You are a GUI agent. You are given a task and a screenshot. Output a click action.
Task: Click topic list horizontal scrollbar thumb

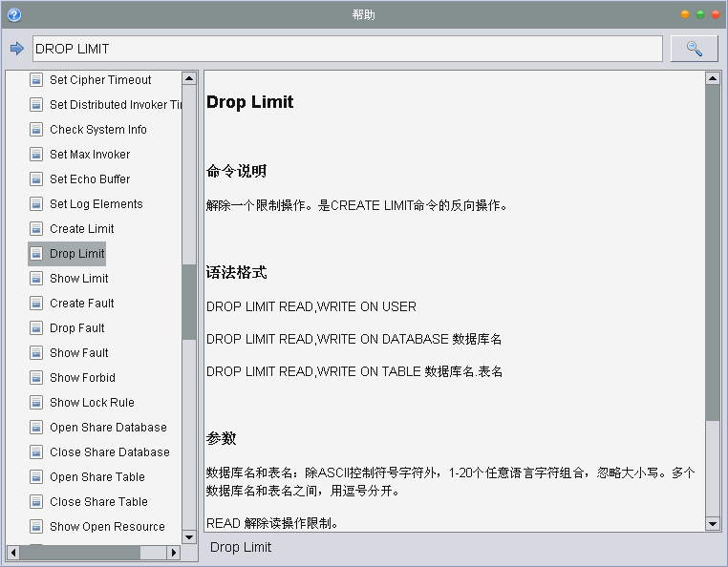pos(80,553)
